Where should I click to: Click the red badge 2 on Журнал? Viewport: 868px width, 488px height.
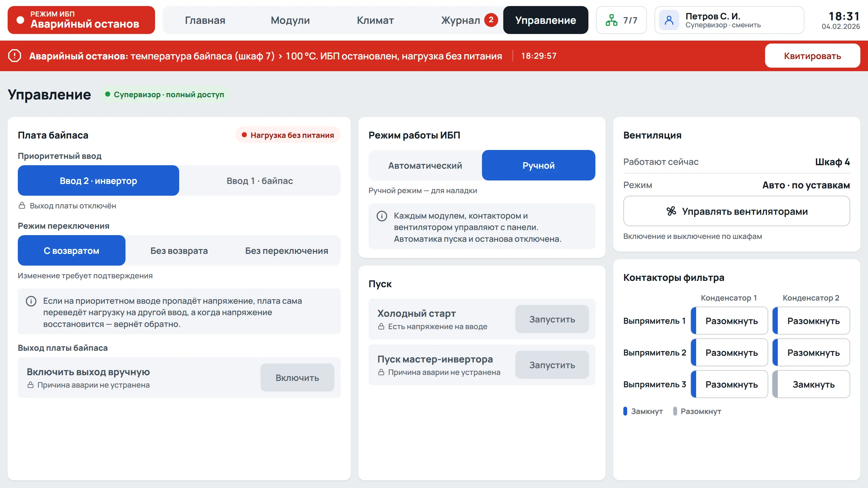[491, 20]
